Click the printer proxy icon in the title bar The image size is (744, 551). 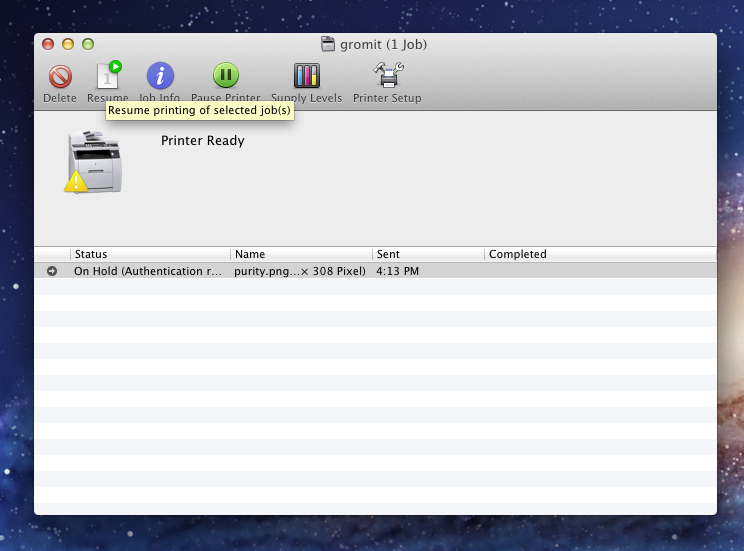click(x=328, y=44)
